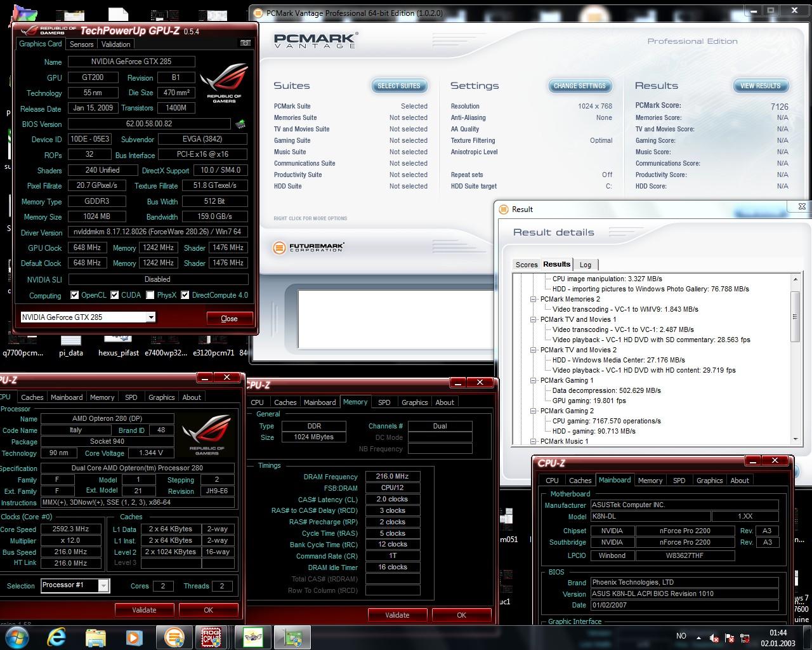
Task: Click the BIOS save chip icon in GPU-Z
Action: pos(240,124)
